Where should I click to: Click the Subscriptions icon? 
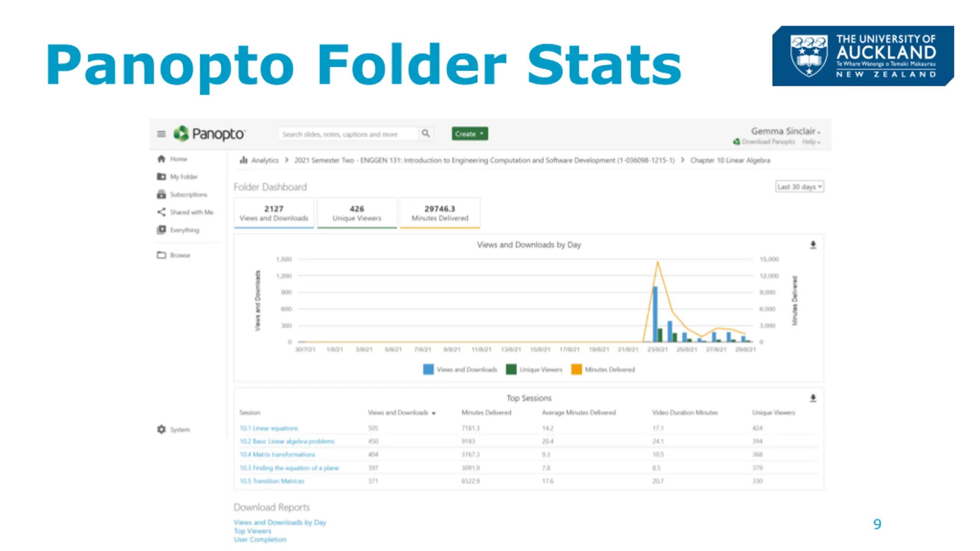pos(161,194)
